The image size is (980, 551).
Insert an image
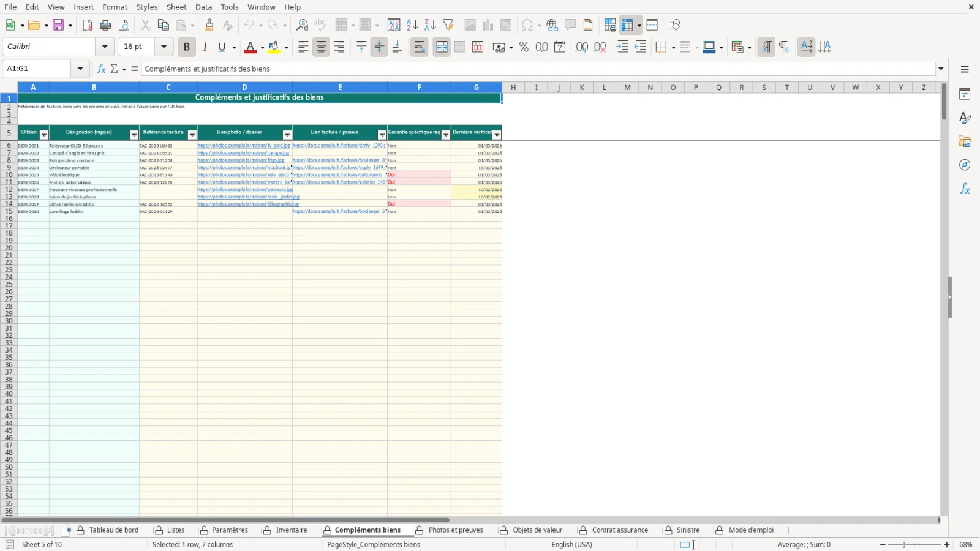[470, 25]
